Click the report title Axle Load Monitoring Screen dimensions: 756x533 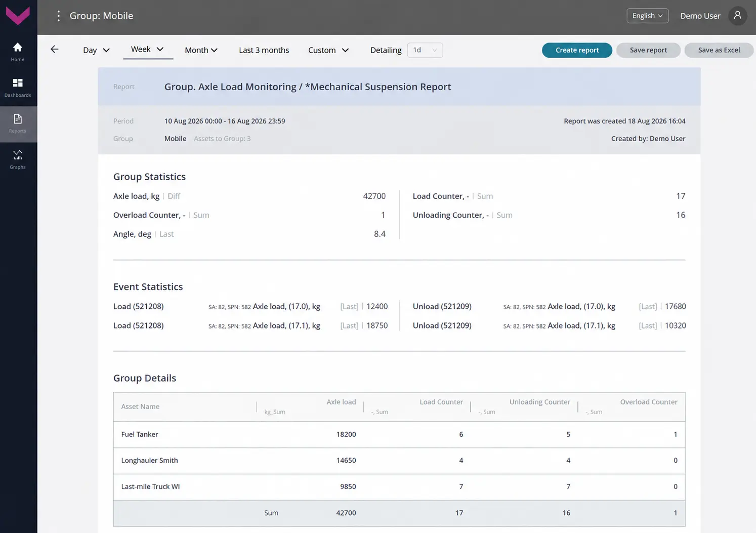[x=308, y=87]
